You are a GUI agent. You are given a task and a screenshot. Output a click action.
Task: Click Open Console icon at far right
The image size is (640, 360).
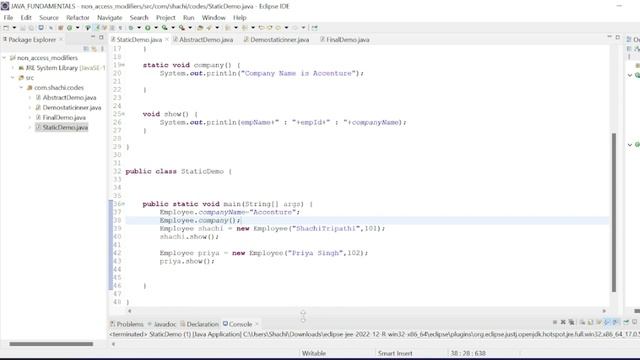tap(634, 322)
